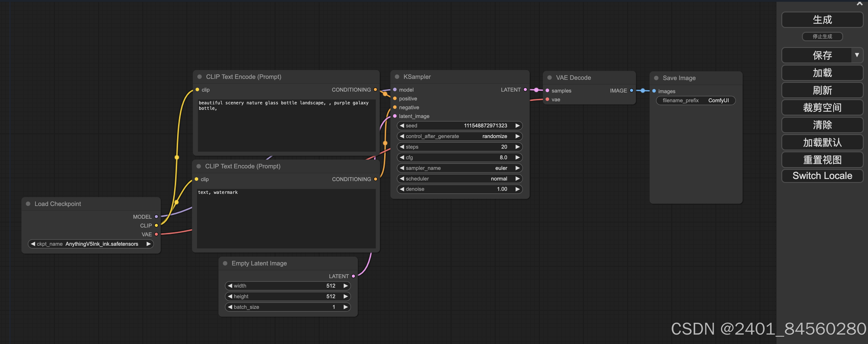Screen dimensions: 868x344
Task: Click the LATENT output socket of Empty Latent Image
Action: [x=353, y=276]
